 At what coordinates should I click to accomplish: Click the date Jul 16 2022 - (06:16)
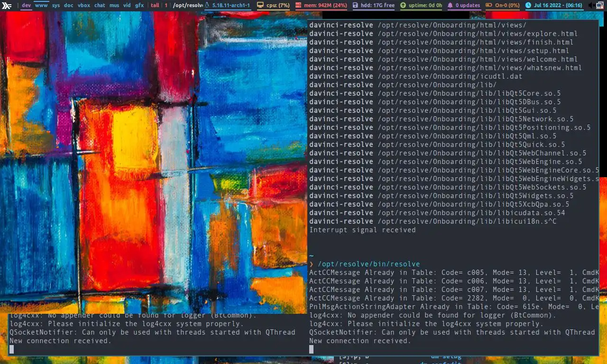(558, 6)
